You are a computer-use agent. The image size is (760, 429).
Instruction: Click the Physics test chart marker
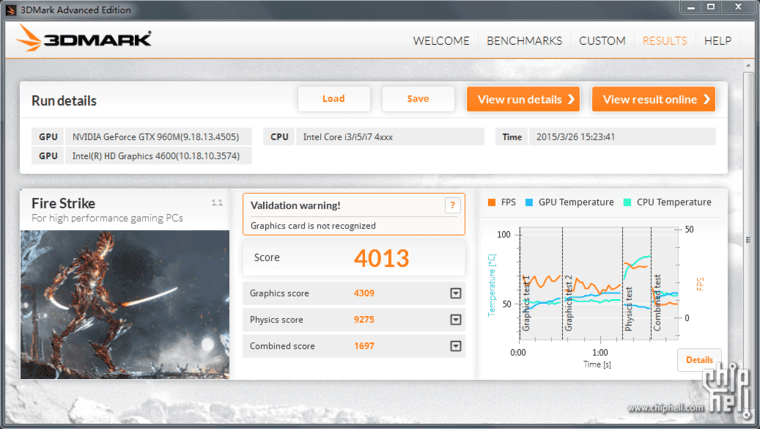(x=629, y=309)
